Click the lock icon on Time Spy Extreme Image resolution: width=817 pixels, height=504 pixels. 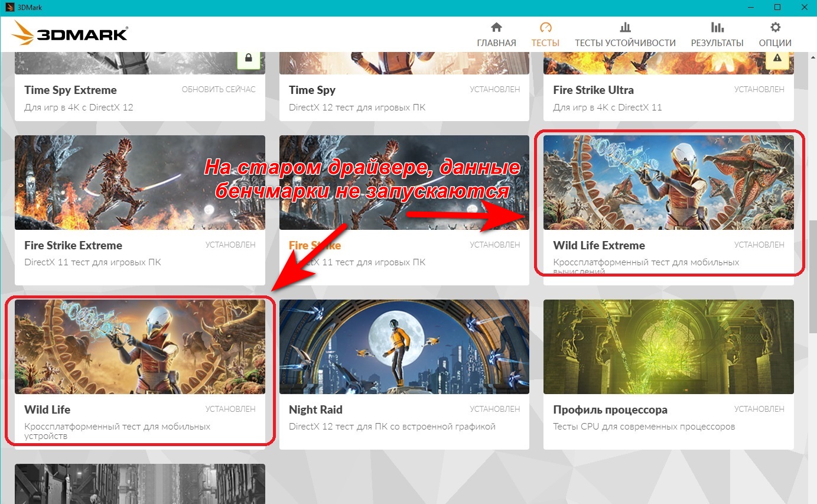click(249, 58)
